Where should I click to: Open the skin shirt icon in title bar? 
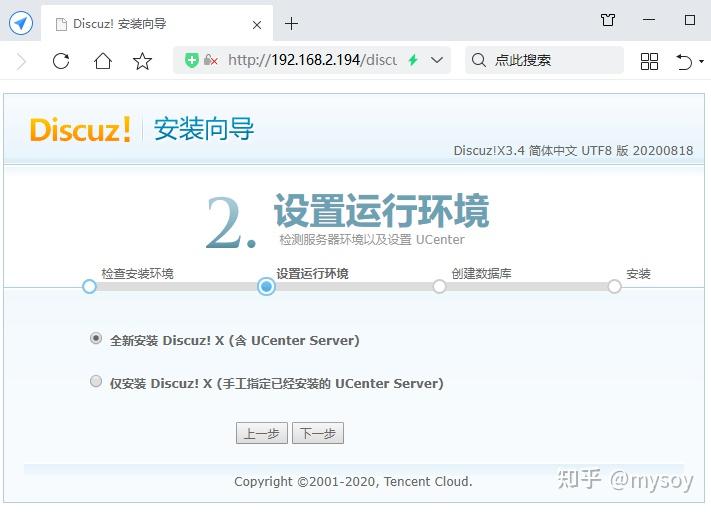click(608, 20)
